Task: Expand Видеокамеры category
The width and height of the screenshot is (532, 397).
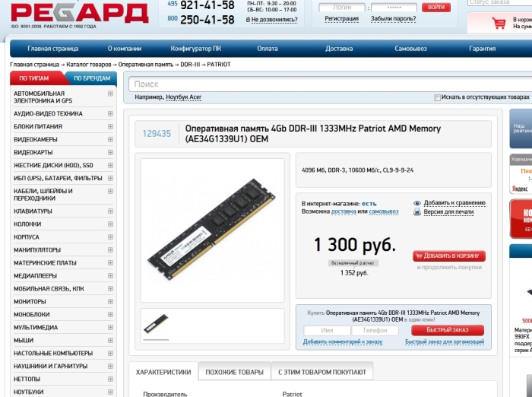Action: coord(110,139)
